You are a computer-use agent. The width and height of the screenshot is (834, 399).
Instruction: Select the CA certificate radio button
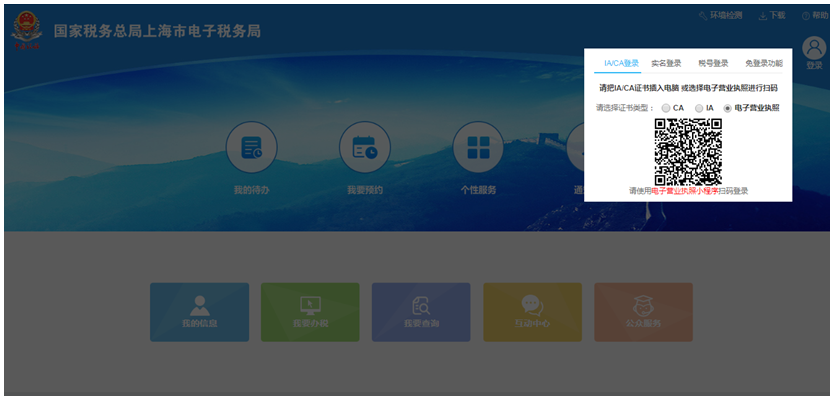[666, 108]
